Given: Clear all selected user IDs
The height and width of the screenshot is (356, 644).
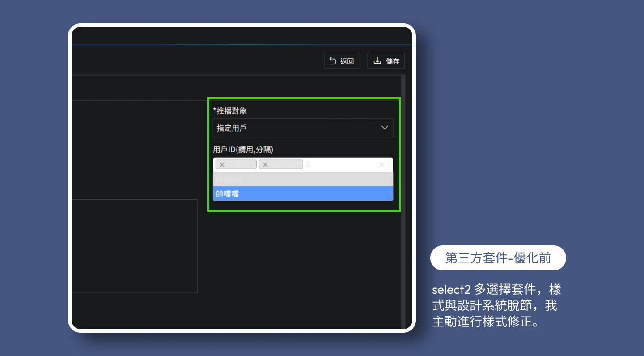Looking at the screenshot, I should click(x=381, y=165).
